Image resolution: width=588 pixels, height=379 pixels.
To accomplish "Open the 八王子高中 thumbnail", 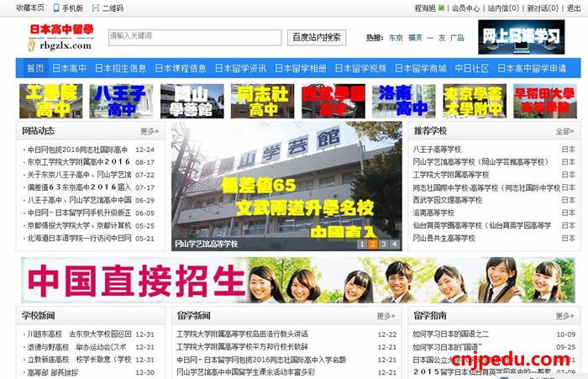I will 122,102.
